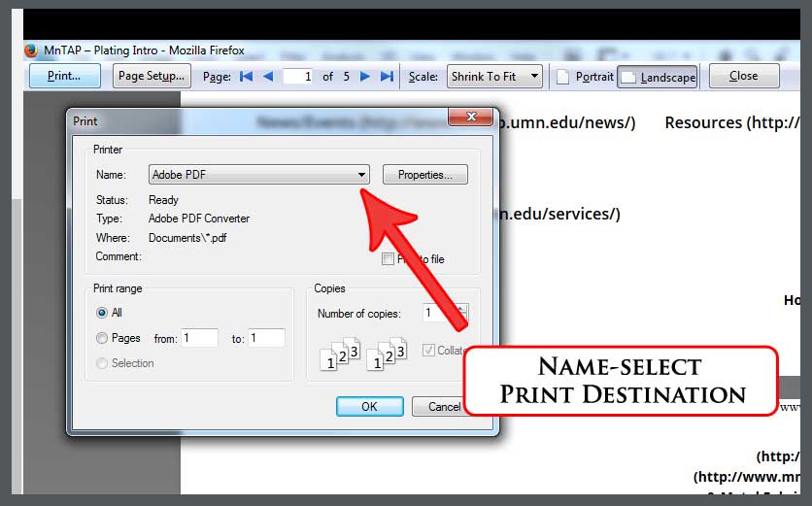
Task: Click the 'Documents\*.pdf' location text
Action: 187,238
